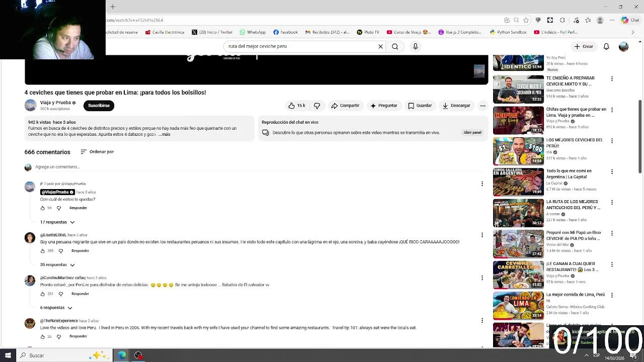Image resolution: width=644 pixels, height=362 pixels.
Task: Reply to TheNateExperience's comment
Action: click(78, 336)
